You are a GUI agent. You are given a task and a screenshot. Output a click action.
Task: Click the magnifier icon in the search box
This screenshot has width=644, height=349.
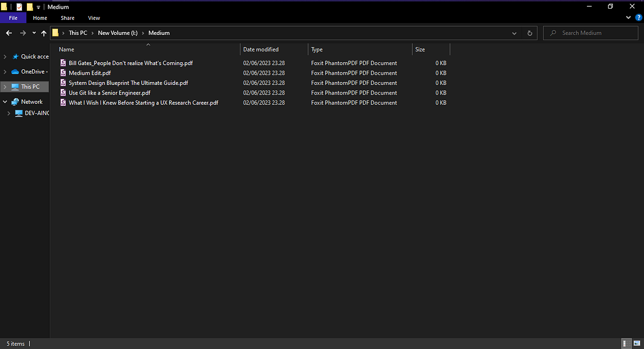553,33
